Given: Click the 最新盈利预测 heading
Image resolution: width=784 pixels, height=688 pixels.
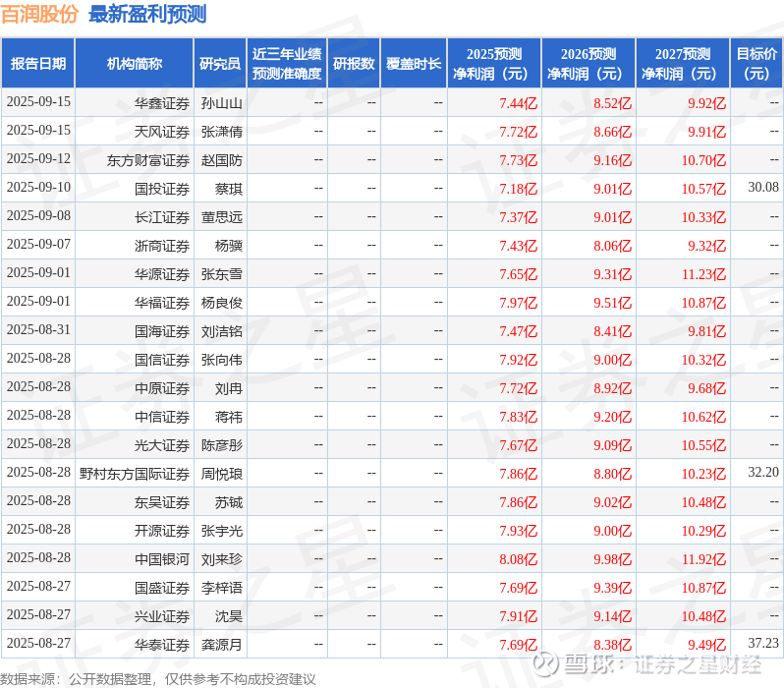Looking at the screenshot, I should (147, 14).
